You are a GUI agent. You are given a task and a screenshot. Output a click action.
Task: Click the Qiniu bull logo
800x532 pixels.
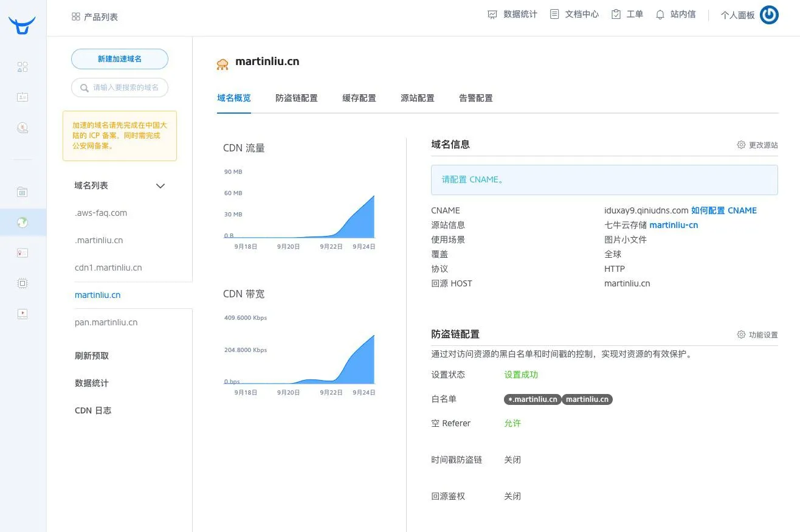22,26
